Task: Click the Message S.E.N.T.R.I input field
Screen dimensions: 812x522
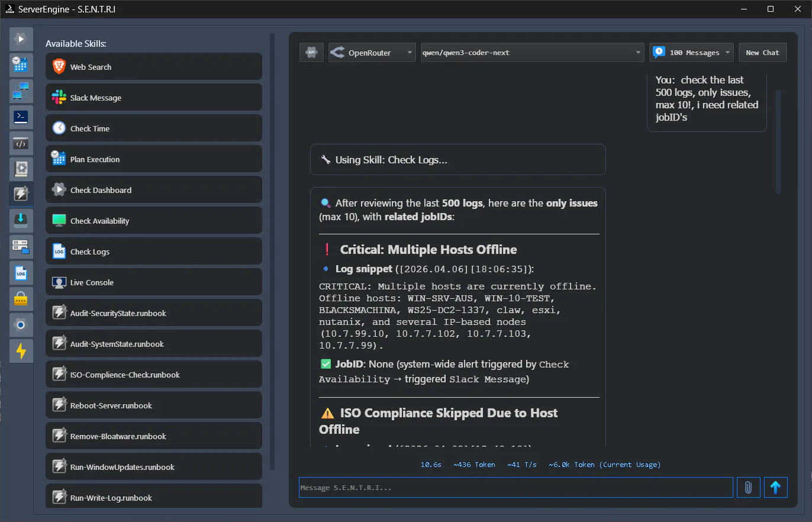Action: click(x=515, y=487)
